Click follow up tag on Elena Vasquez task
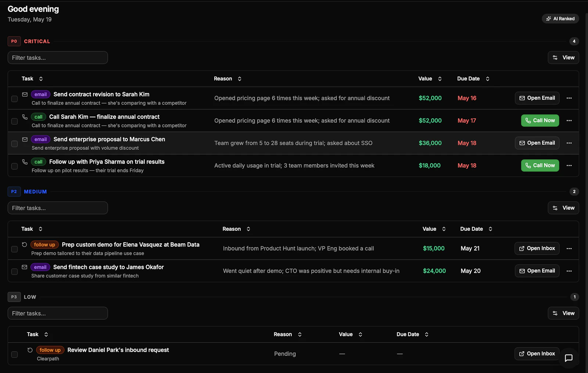The width and height of the screenshot is (588, 373). [x=44, y=245]
